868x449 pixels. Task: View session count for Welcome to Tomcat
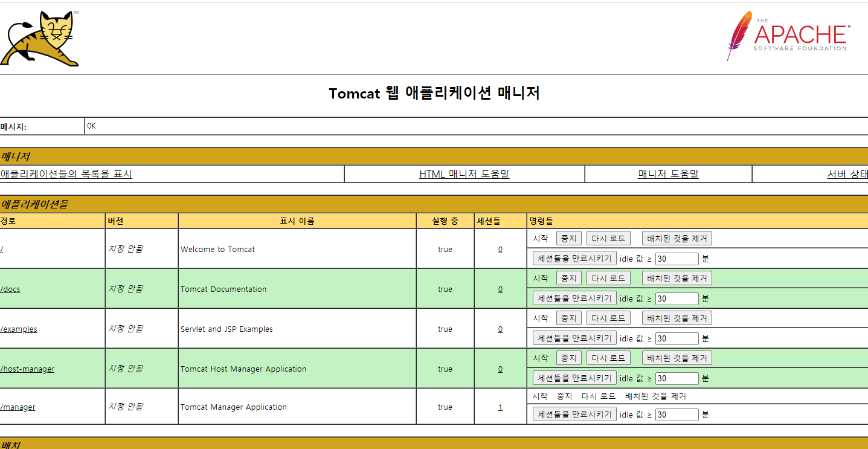coord(500,249)
